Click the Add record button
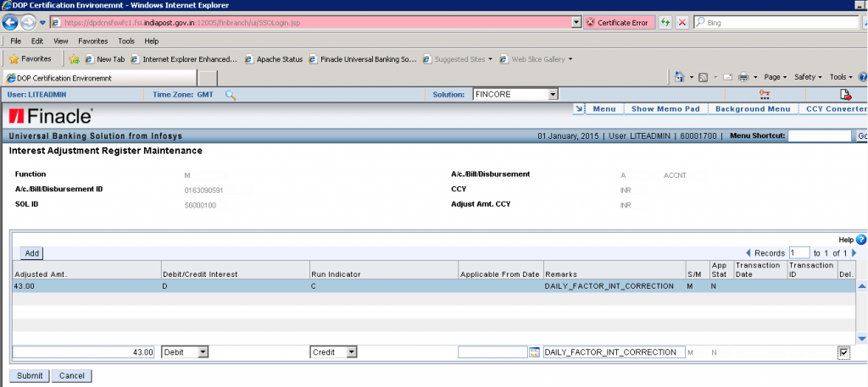 [32, 253]
